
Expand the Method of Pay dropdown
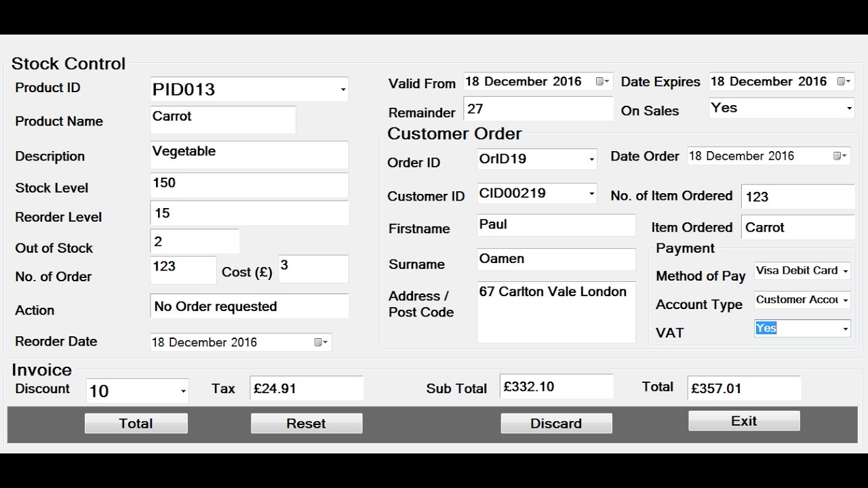click(x=845, y=271)
